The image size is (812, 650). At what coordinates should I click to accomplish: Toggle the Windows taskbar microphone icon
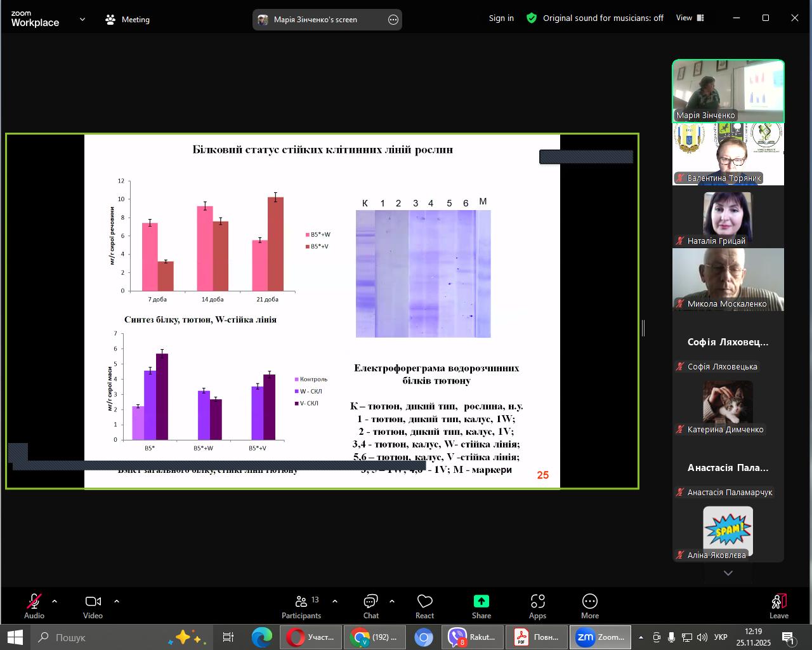click(x=671, y=637)
